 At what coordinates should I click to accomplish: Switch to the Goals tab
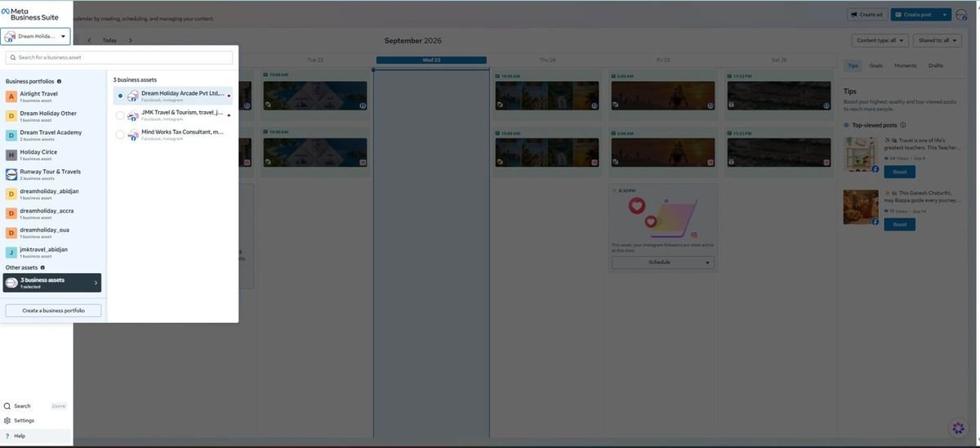[x=875, y=65]
